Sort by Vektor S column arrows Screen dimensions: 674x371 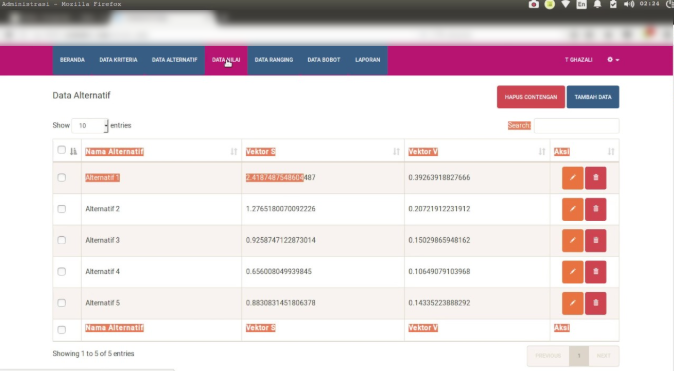pos(396,151)
